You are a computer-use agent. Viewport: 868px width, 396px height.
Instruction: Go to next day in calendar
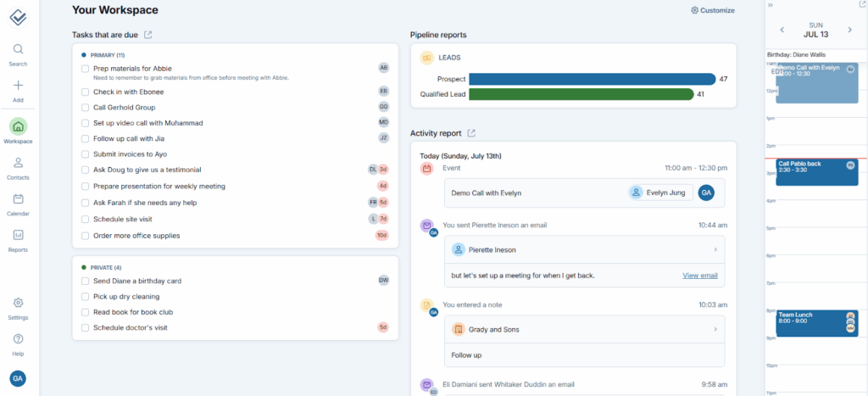849,31
